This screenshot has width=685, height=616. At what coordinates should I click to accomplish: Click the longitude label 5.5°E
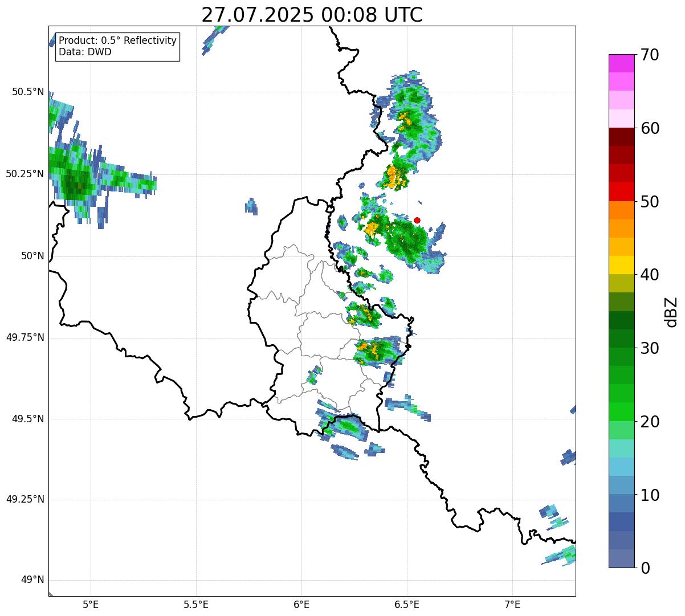[196, 604]
